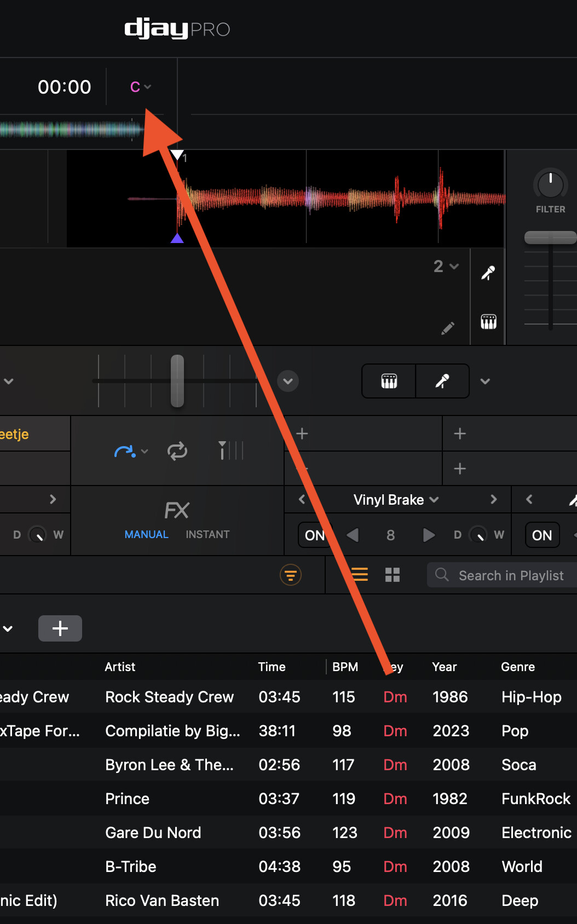The image size is (577, 924).
Task: Open the cue points marker icon
Action: point(230,451)
